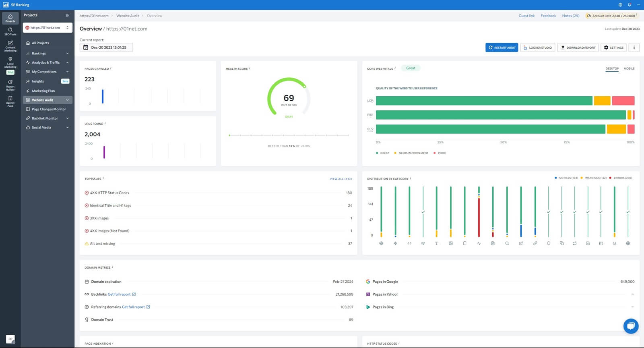Open Agency Pack in left rail
The image size is (644, 348).
coord(10,101)
